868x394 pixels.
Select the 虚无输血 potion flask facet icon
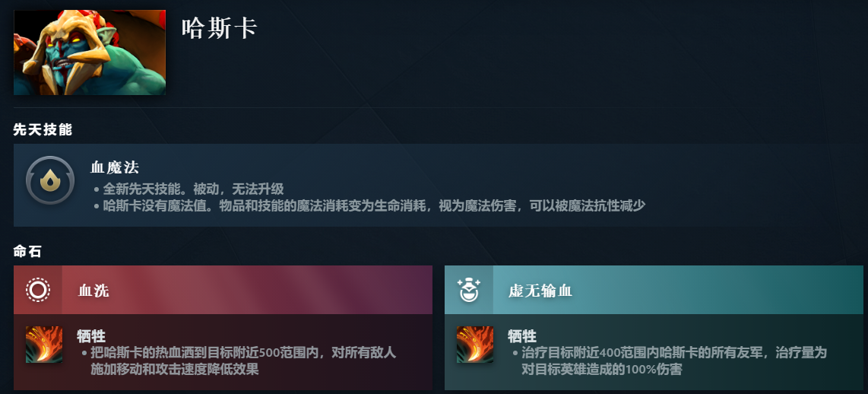(468, 290)
